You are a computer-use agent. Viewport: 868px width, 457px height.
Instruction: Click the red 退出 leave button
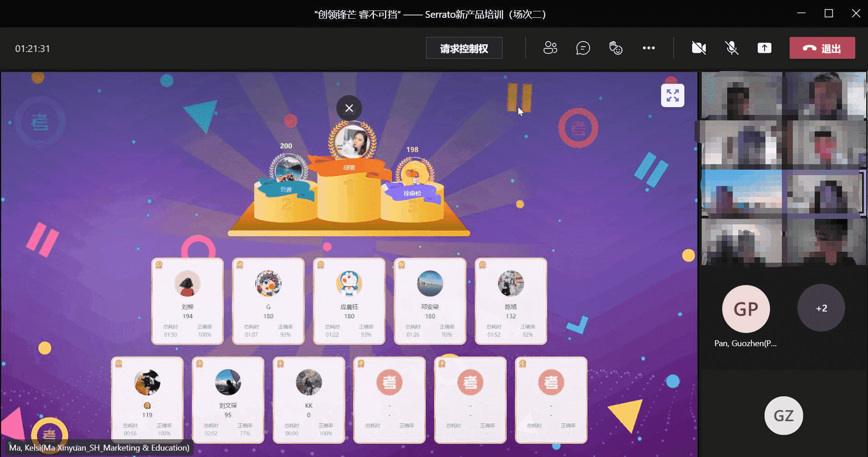coord(822,48)
